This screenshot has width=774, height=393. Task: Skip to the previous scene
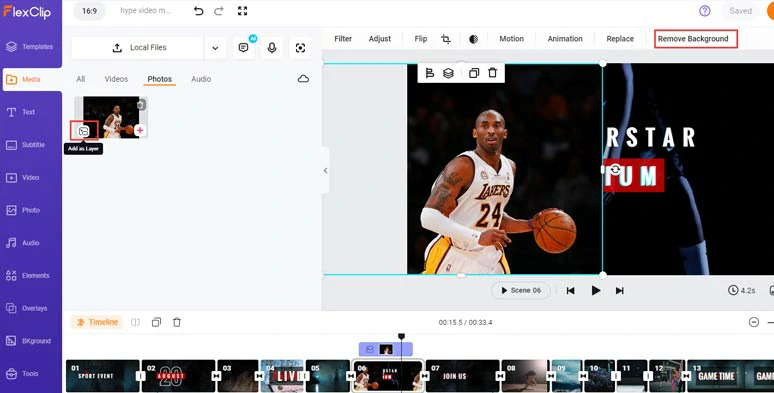[x=571, y=291]
